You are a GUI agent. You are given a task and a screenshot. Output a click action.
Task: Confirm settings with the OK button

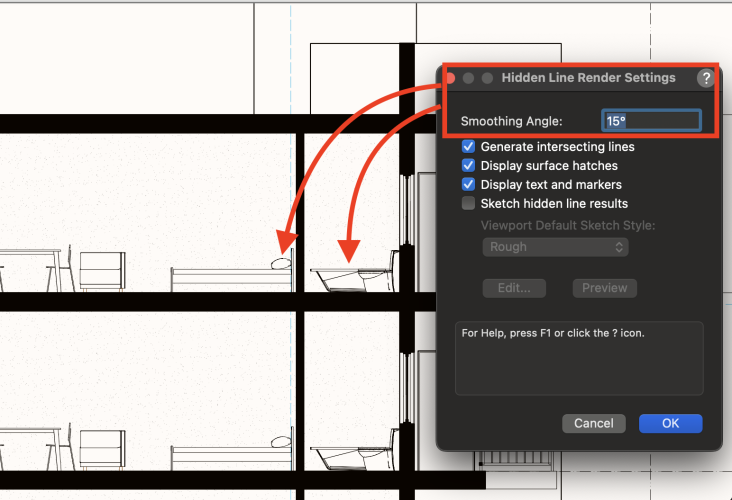(670, 423)
